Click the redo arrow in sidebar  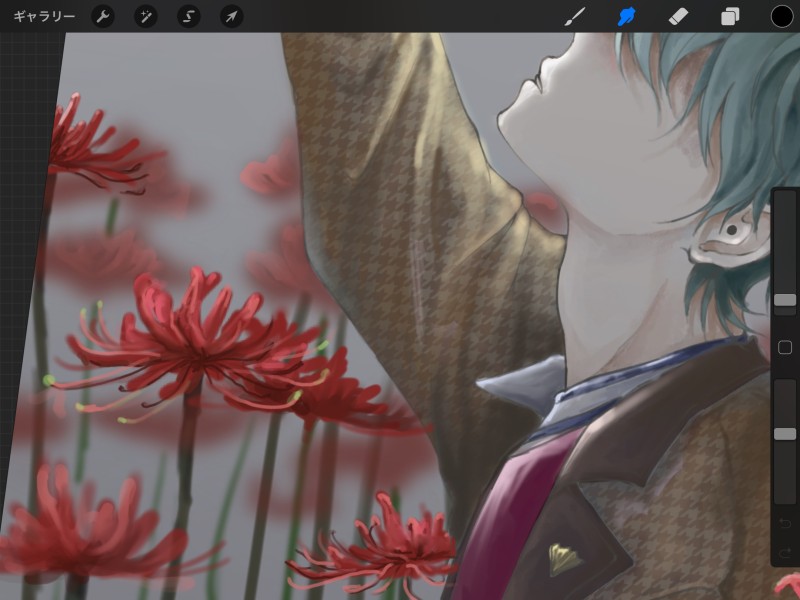pyautogui.click(x=785, y=552)
